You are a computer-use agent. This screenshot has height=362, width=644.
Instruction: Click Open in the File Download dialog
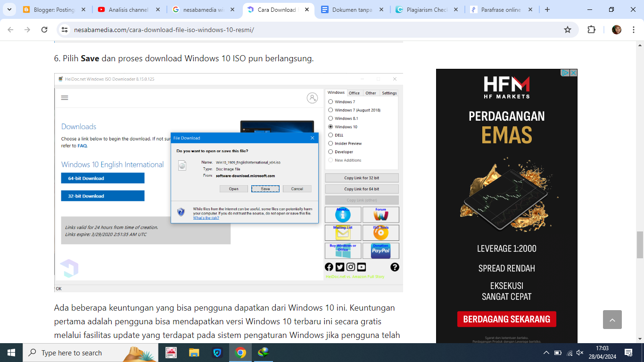coord(234,189)
